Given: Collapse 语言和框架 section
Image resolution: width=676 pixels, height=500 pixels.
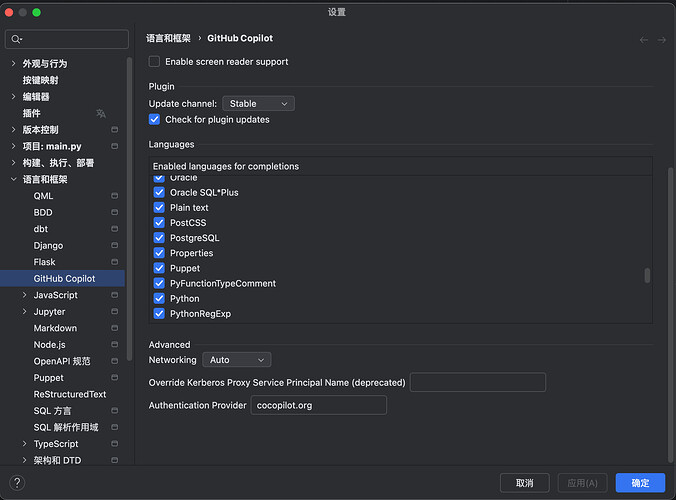Looking at the screenshot, I should pos(13,179).
